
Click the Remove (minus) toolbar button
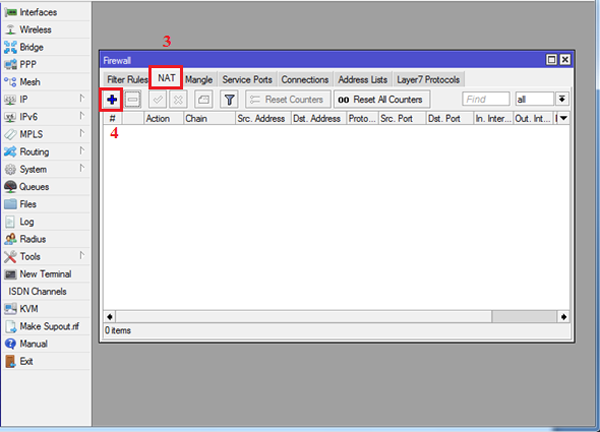click(133, 100)
